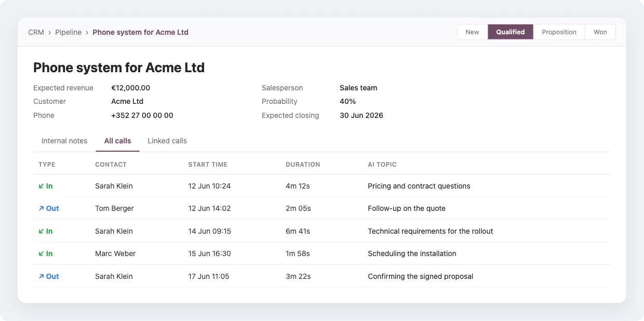Click Expected revenue value €12,000.00

(x=131, y=88)
